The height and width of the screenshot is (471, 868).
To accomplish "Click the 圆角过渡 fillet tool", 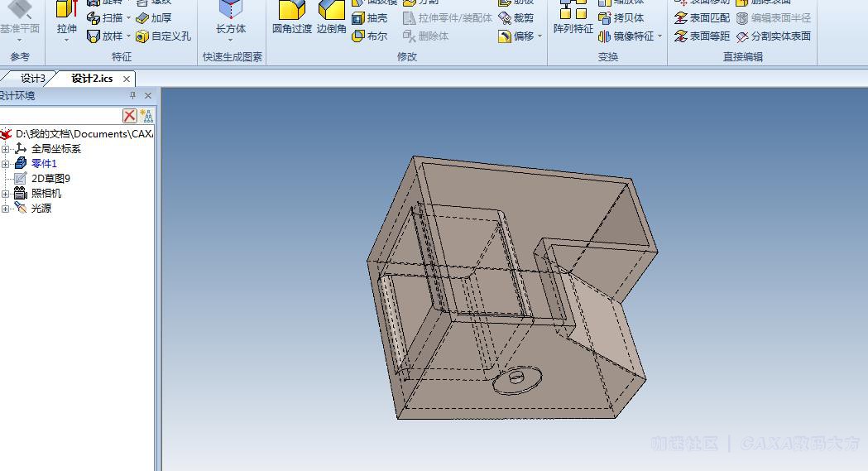I will pos(291,18).
